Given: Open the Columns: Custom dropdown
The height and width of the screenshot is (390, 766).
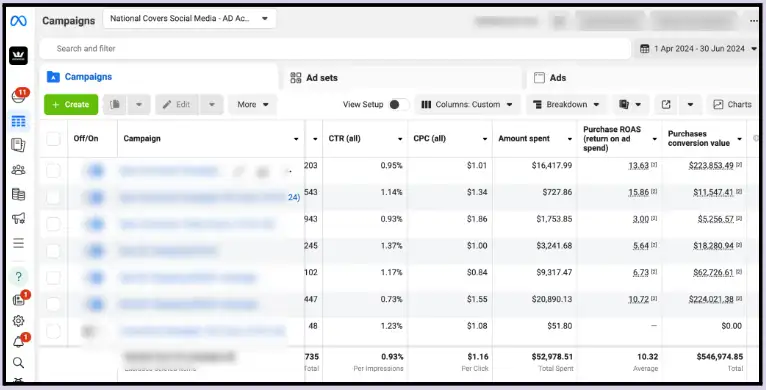Looking at the screenshot, I should 467,105.
